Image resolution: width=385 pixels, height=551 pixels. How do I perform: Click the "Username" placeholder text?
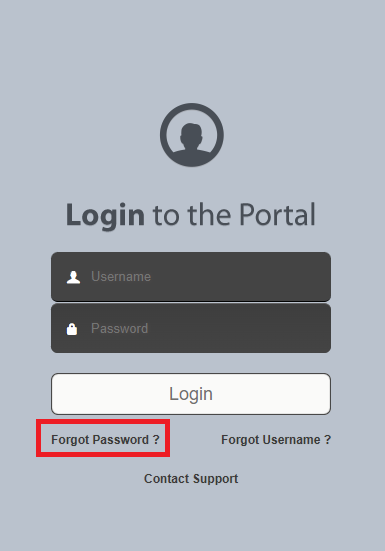tap(121, 277)
